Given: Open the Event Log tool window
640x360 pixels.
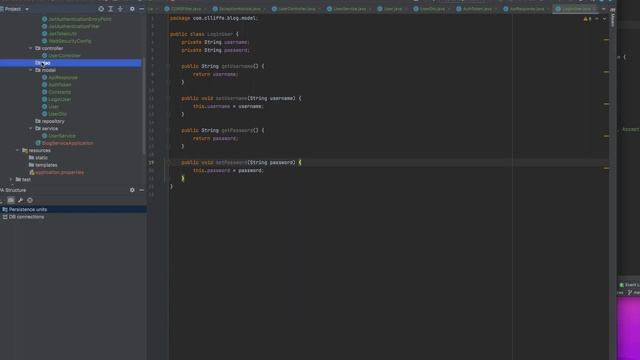Looking at the screenshot, I should coord(629,285).
